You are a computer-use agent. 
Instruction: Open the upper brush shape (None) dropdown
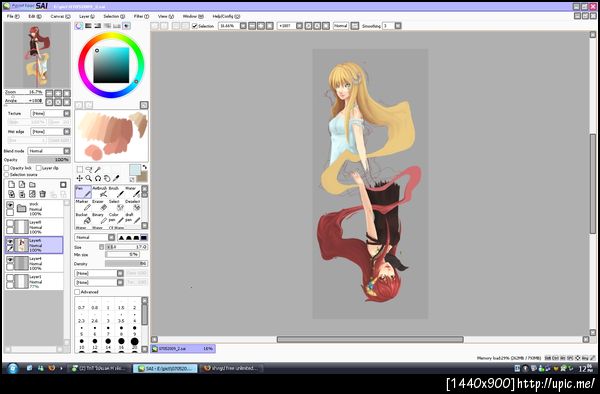pos(99,273)
